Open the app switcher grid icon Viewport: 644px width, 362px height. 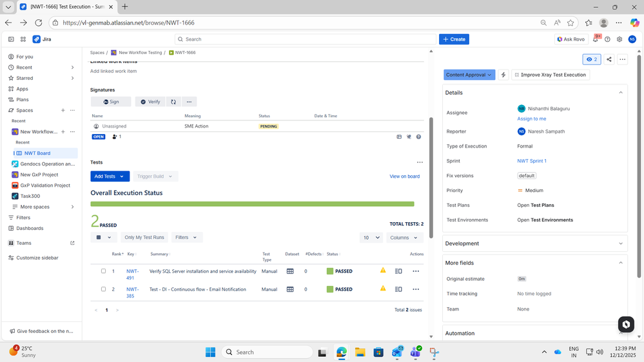(x=23, y=39)
